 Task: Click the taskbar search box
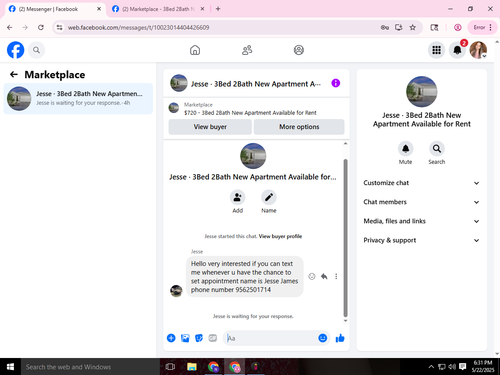(90, 367)
